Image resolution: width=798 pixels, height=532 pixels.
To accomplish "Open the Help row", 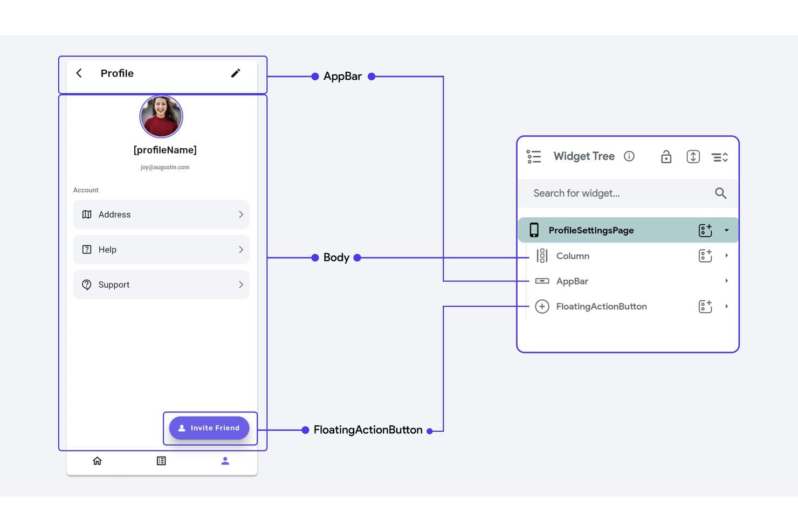I will pyautogui.click(x=161, y=250).
